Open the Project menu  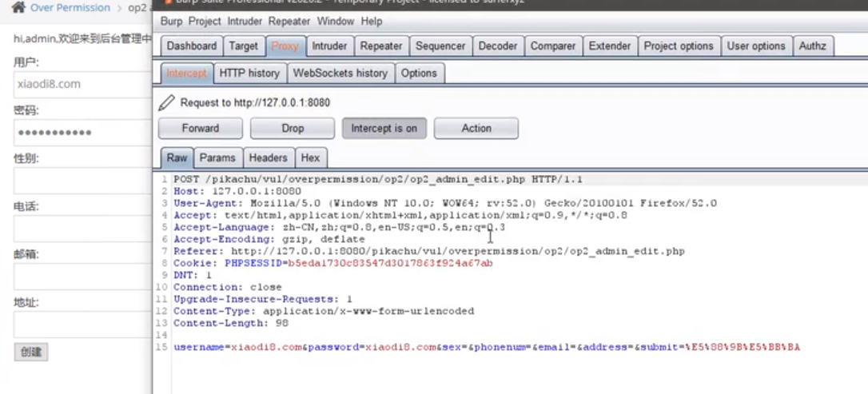tap(205, 22)
